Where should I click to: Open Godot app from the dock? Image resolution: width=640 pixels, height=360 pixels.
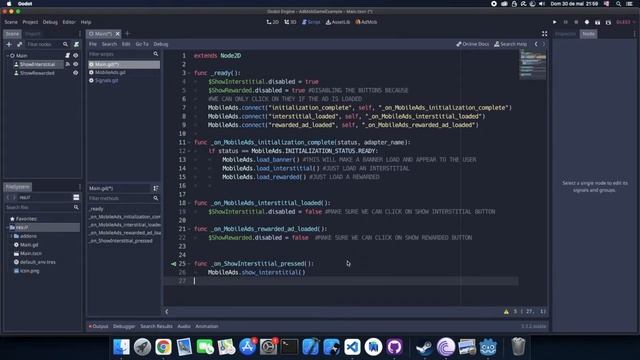click(x=488, y=347)
